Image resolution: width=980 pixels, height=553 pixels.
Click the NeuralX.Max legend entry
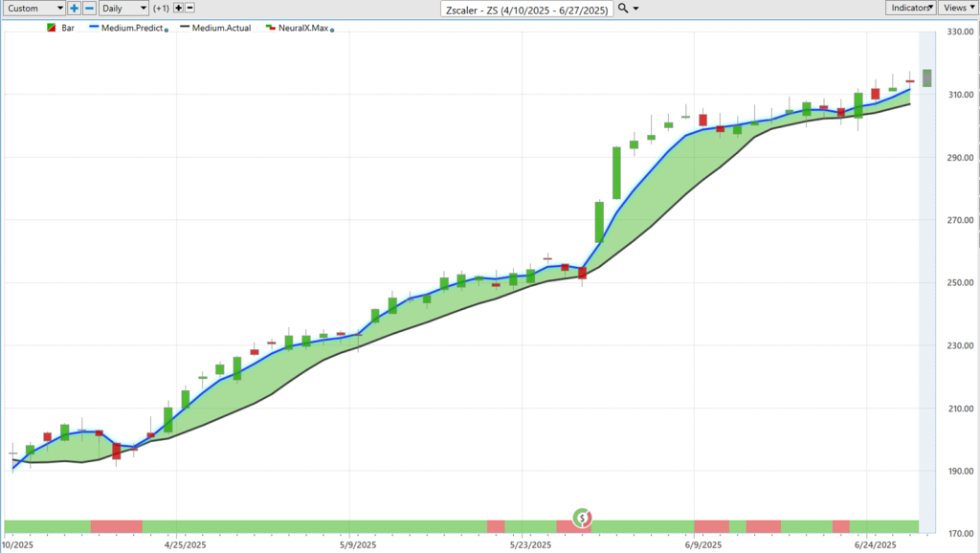297,28
